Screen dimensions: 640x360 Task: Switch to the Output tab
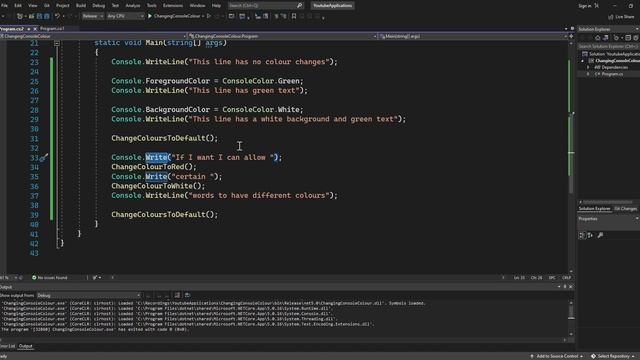pos(26,346)
